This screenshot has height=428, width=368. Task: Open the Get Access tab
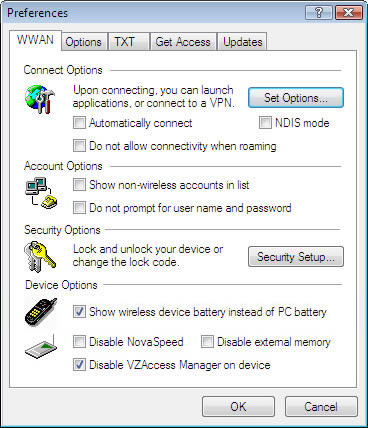[183, 42]
